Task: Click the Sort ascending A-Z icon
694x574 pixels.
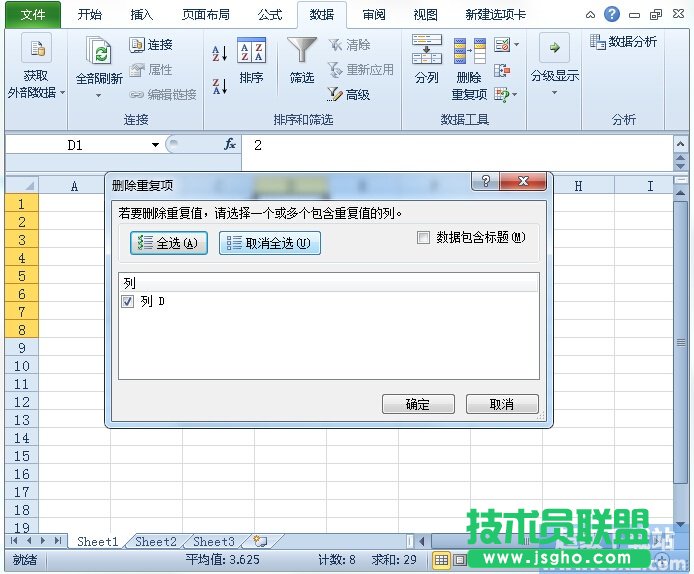Action: 220,53
